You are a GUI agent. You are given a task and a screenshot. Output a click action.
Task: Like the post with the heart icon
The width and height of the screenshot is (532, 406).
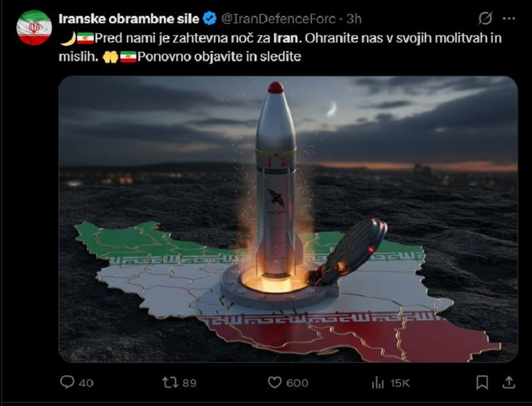(275, 383)
